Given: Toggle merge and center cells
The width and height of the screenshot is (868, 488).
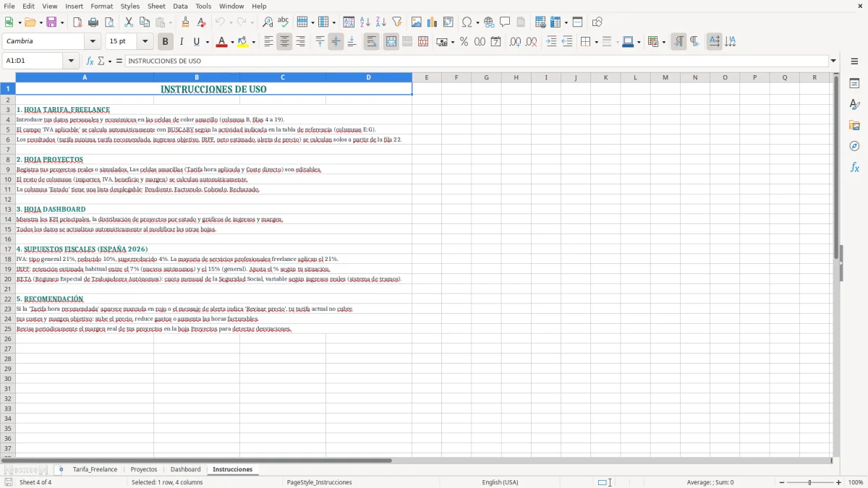Looking at the screenshot, I should (x=391, y=42).
